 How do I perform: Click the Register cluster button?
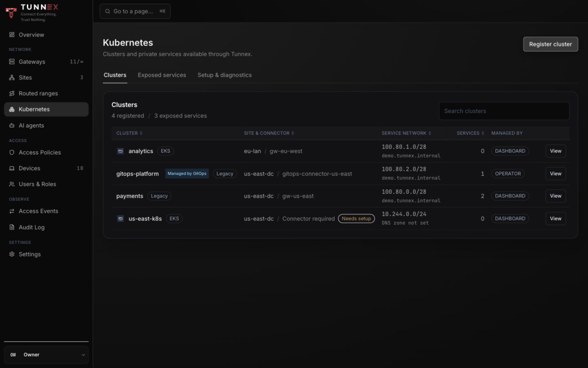(x=550, y=44)
